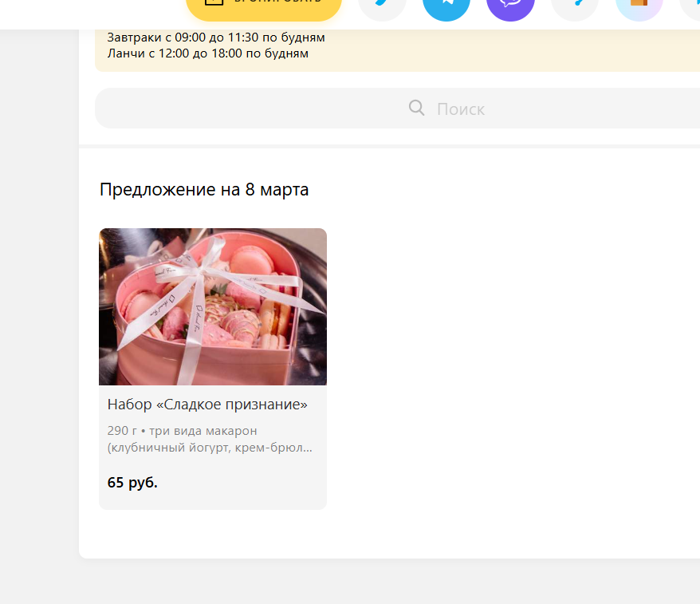The width and height of the screenshot is (700, 604).
Task: Click the Ланчи с 12:00 schedule line
Action: pyautogui.click(x=207, y=53)
